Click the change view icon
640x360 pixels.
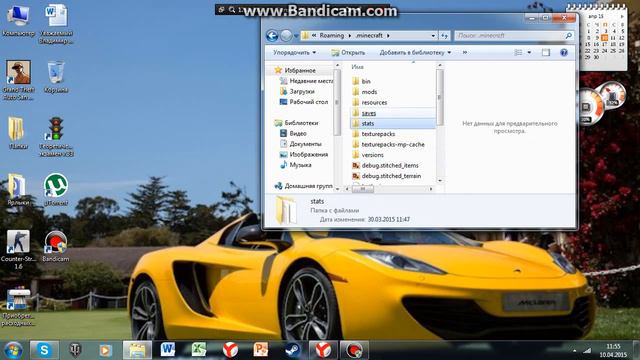(x=518, y=53)
